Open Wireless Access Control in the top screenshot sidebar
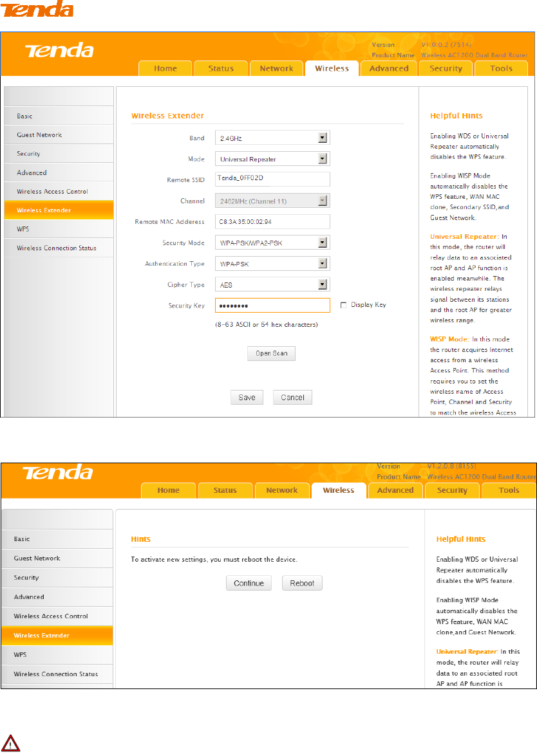The image size is (537, 756). (x=59, y=191)
